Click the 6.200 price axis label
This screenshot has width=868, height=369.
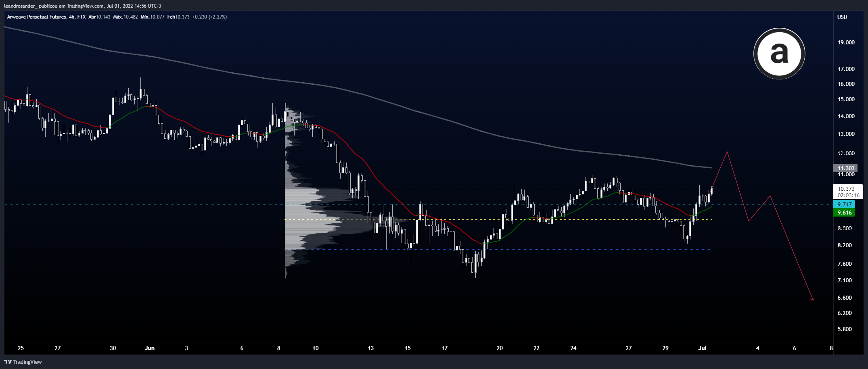coord(845,313)
